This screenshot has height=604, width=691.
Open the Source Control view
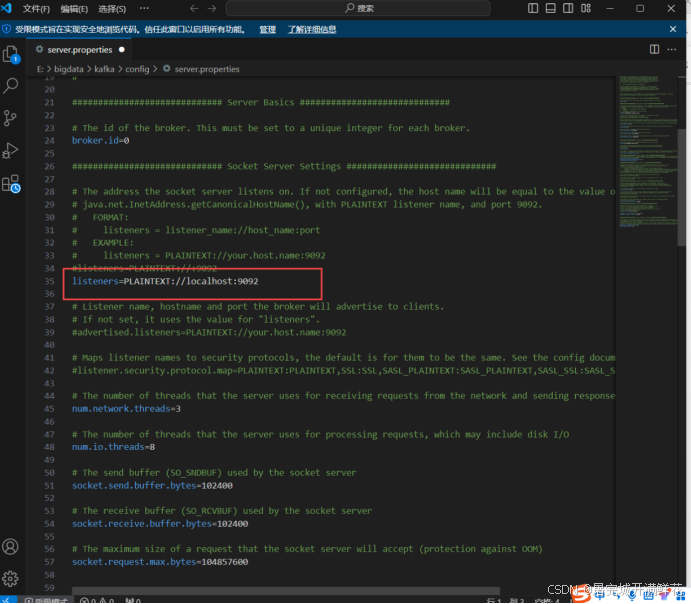pyautogui.click(x=12, y=118)
